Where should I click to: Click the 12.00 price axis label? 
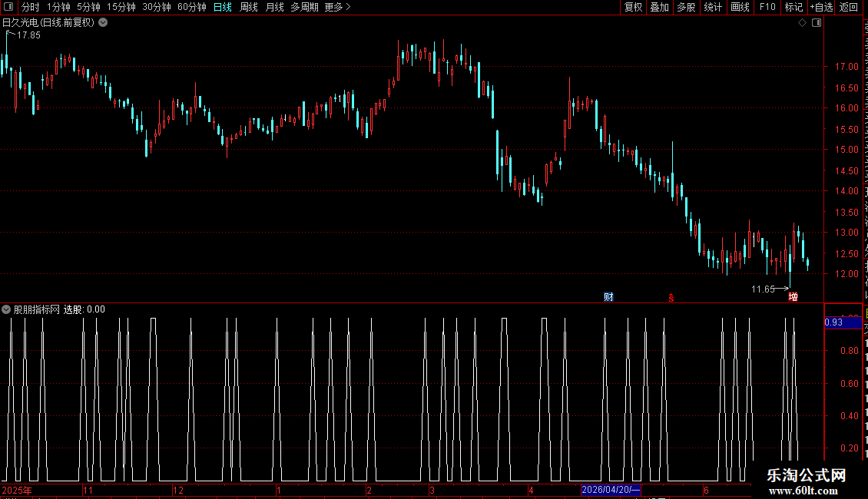click(846, 274)
